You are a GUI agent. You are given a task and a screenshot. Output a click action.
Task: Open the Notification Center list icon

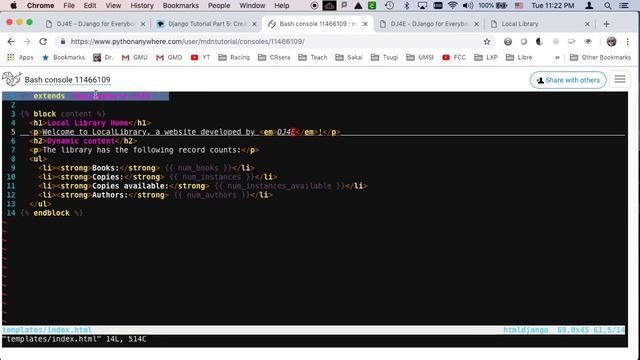pyautogui.click(x=624, y=6)
